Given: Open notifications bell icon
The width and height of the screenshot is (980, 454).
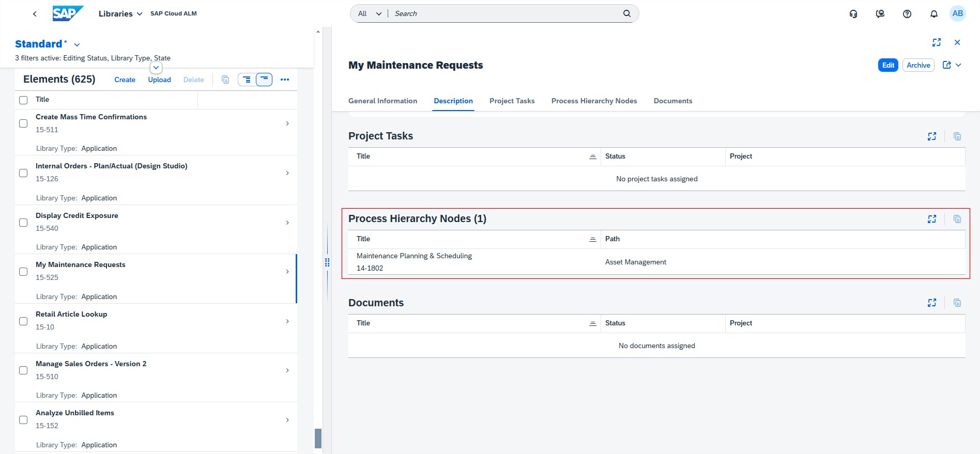Looking at the screenshot, I should click(x=933, y=14).
